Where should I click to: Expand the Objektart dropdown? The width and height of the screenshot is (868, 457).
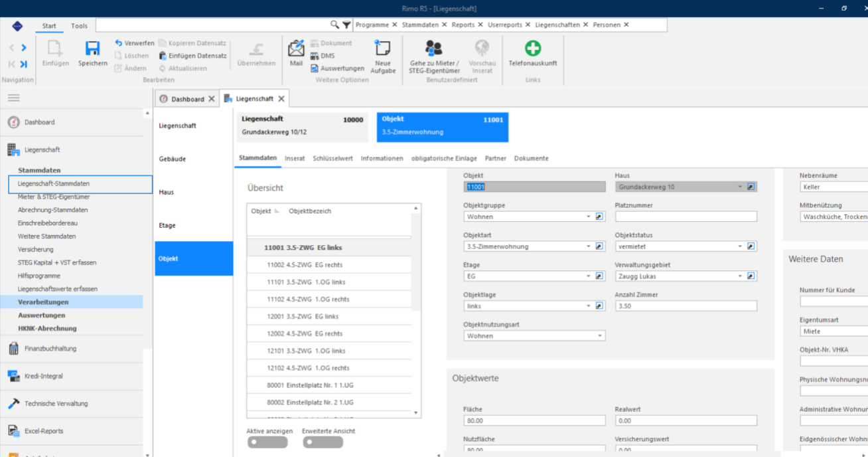click(x=588, y=246)
